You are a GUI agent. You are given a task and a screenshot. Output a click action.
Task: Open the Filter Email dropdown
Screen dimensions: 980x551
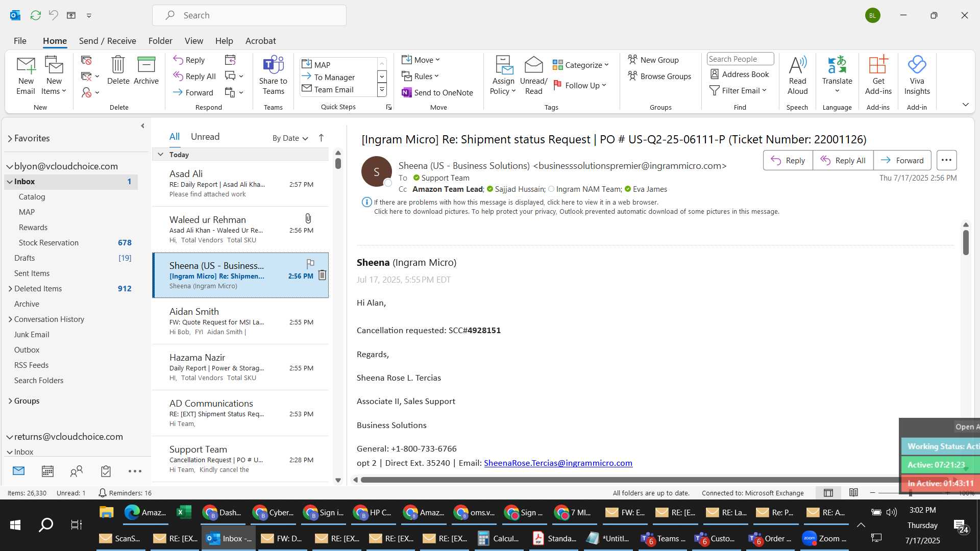pos(738,90)
